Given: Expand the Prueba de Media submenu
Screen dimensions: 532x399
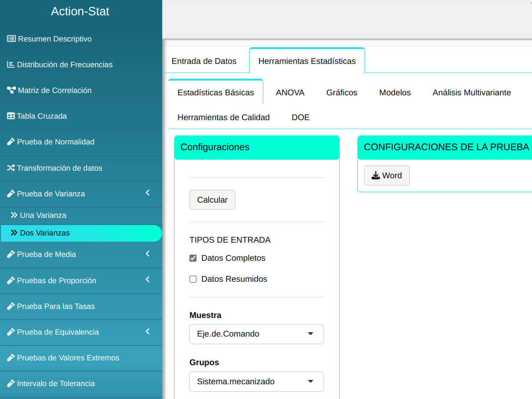Looking at the screenshot, I should click(x=147, y=254).
